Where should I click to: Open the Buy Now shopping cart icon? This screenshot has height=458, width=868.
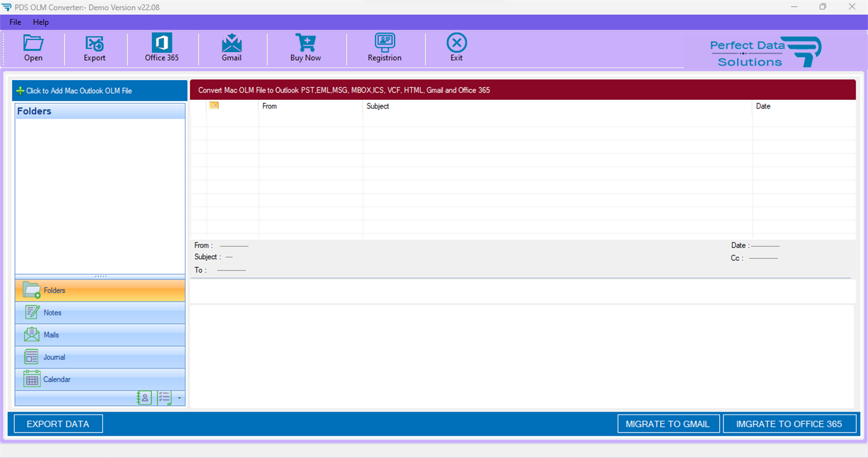[x=305, y=48]
